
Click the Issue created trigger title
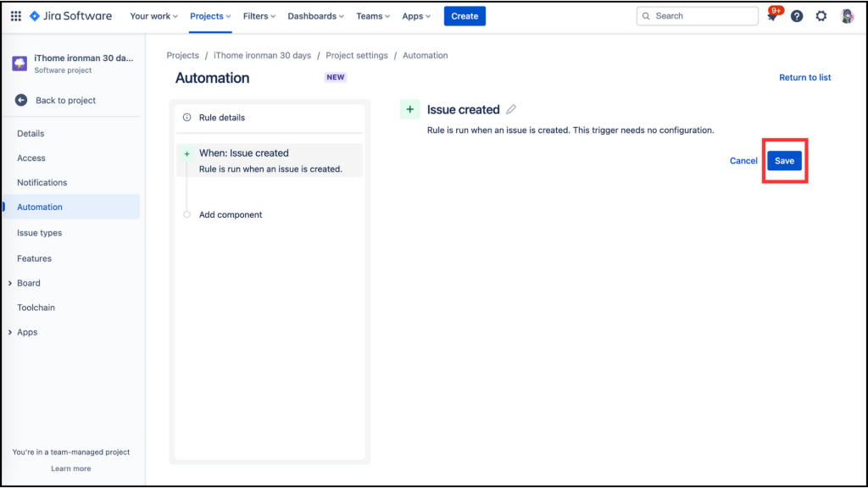464,109
